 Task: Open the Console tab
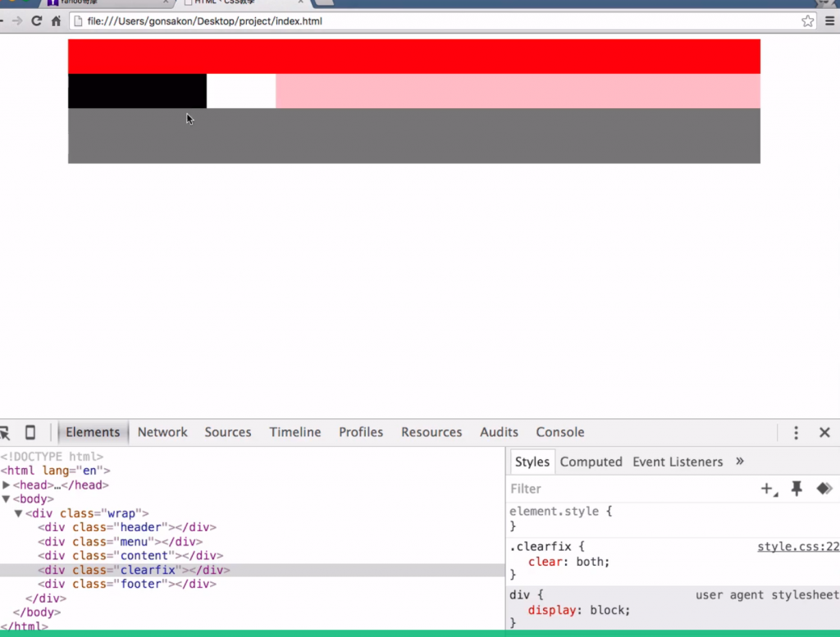point(559,432)
